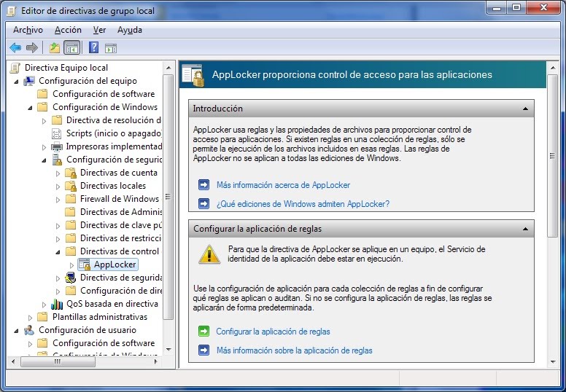Click the Firewall de Windows folder icon
The width and height of the screenshot is (566, 392).
71,199
